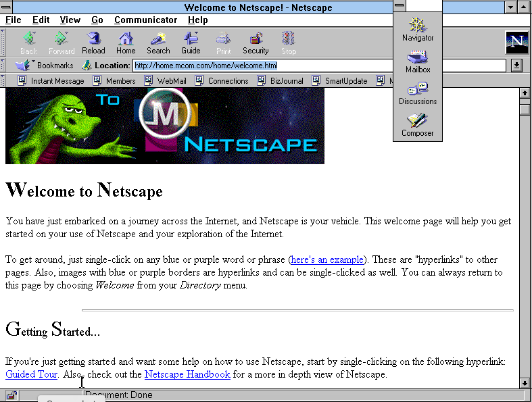Click the "Welcome to Netscape" heading
The width and height of the screenshot is (532, 402).
[84, 190]
